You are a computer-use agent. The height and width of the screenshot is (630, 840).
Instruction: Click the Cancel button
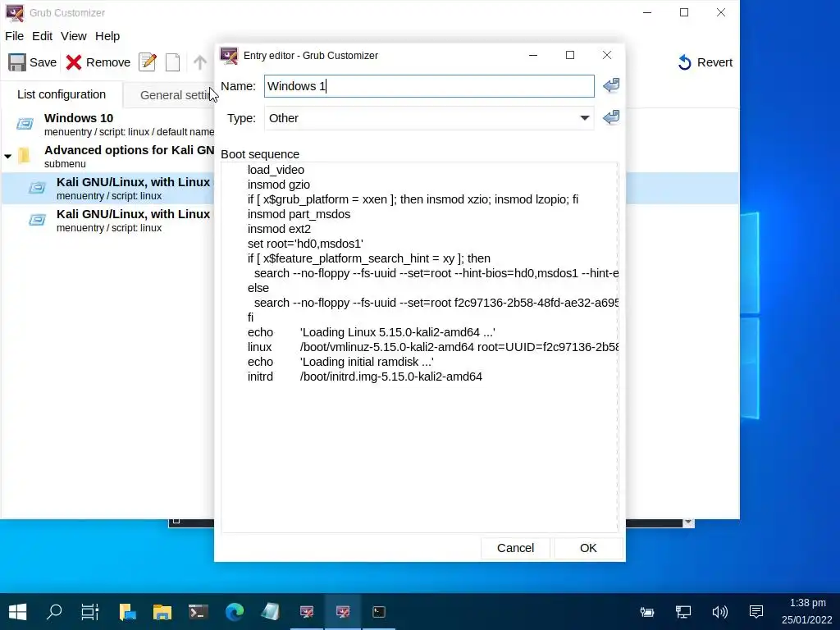tap(515, 548)
